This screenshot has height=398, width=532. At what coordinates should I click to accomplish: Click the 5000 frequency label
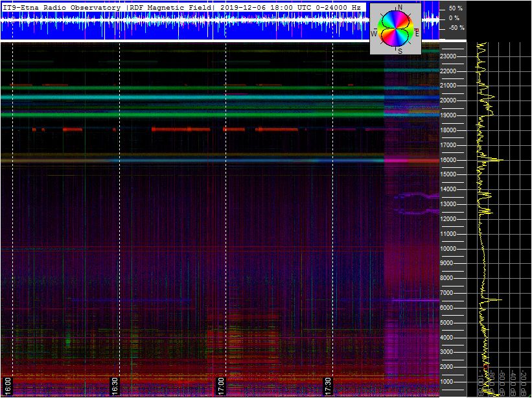(447, 323)
